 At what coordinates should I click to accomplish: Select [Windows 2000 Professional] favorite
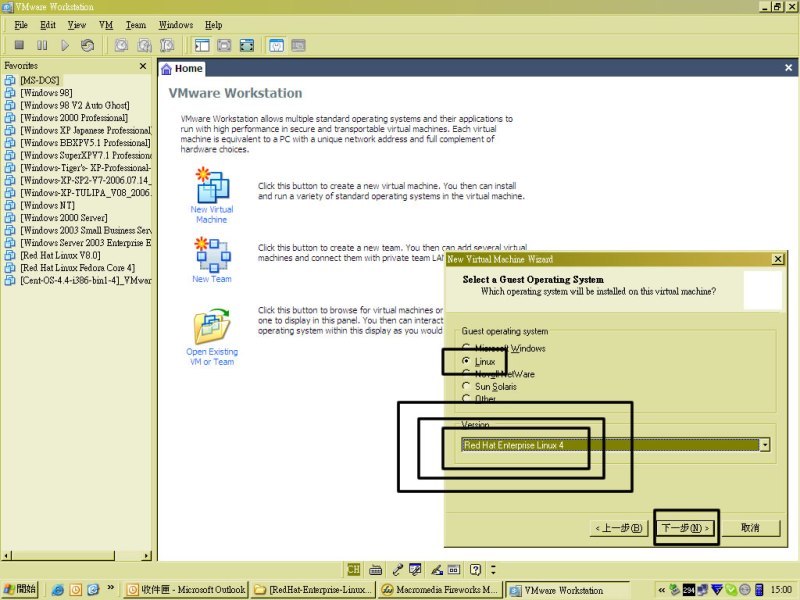tap(74, 118)
